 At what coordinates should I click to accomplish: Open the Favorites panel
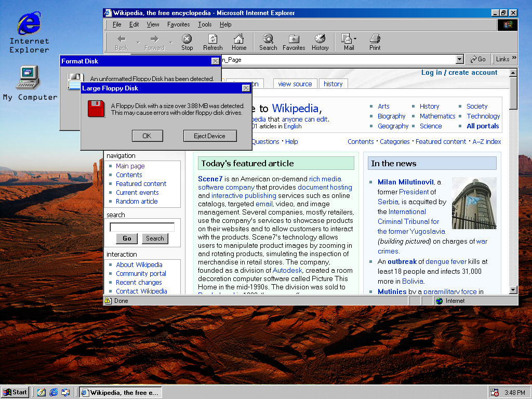(294, 42)
